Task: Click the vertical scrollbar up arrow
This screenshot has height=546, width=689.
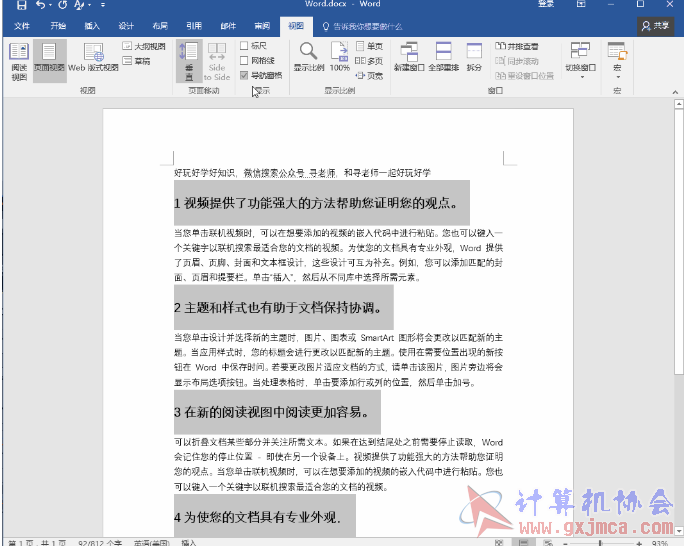Action: pyautogui.click(x=679, y=104)
